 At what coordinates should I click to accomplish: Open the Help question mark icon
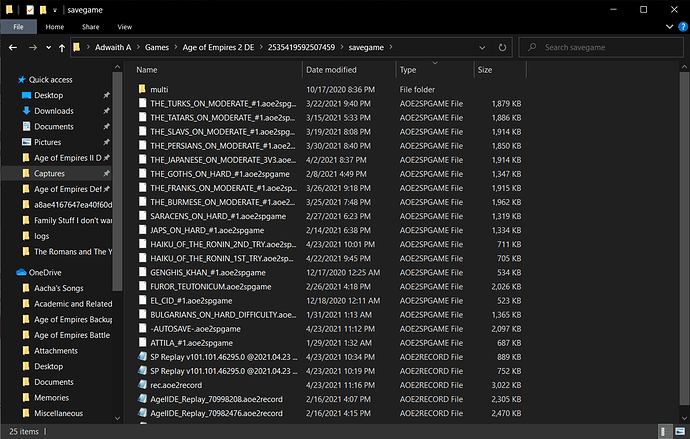pos(683,27)
